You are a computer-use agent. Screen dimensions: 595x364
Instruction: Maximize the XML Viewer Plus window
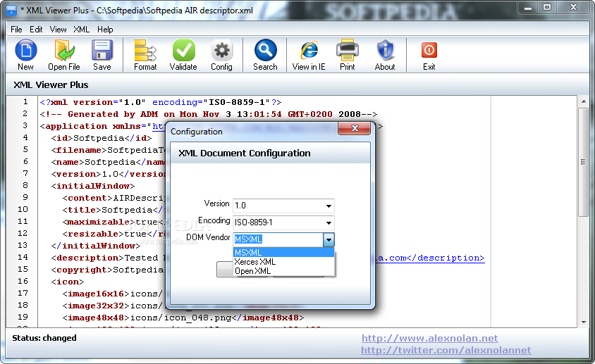click(547, 8)
